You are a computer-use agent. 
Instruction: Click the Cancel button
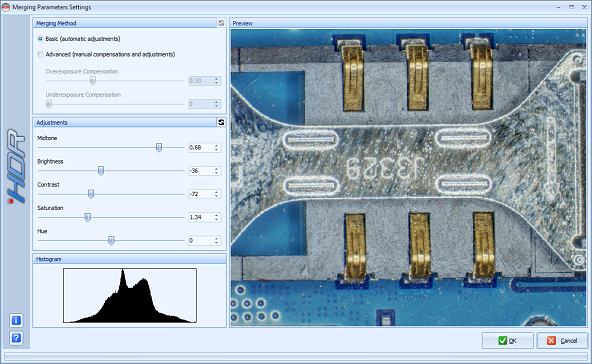[562, 341]
